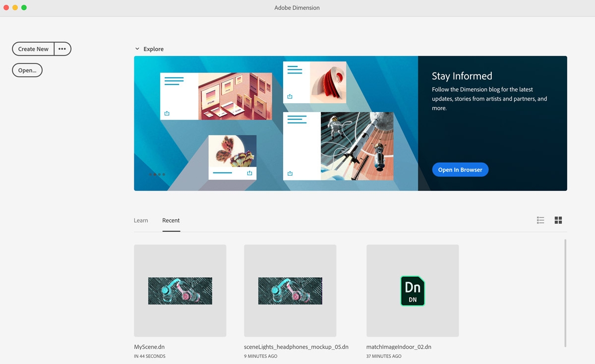Click share icon on succulent plant card
This screenshot has height=364, width=595.
[x=249, y=173]
